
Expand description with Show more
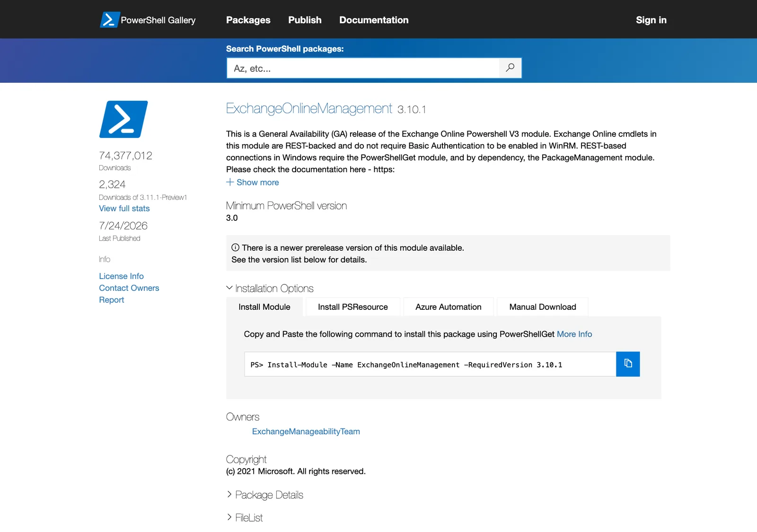click(x=253, y=182)
